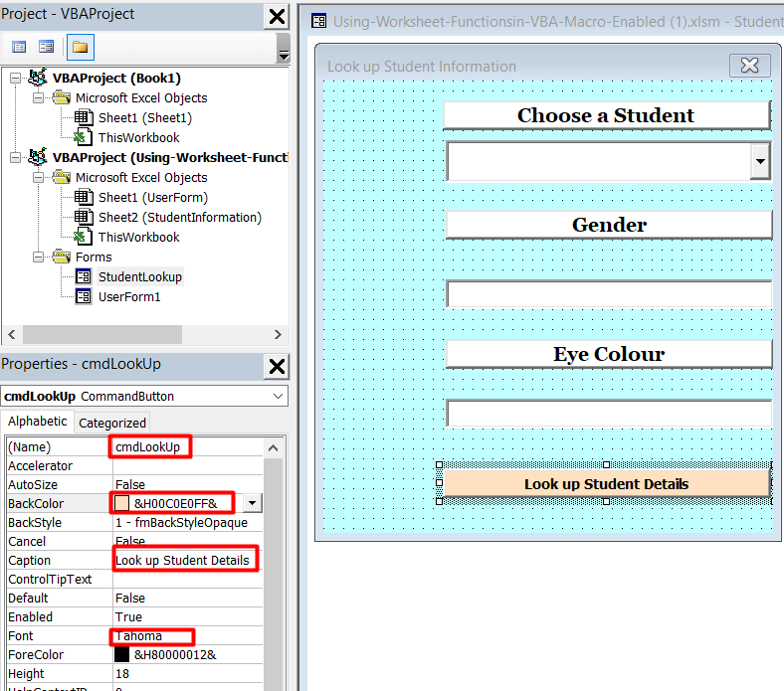Click the Look up Student Details button
The image size is (784, 691).
tap(607, 483)
